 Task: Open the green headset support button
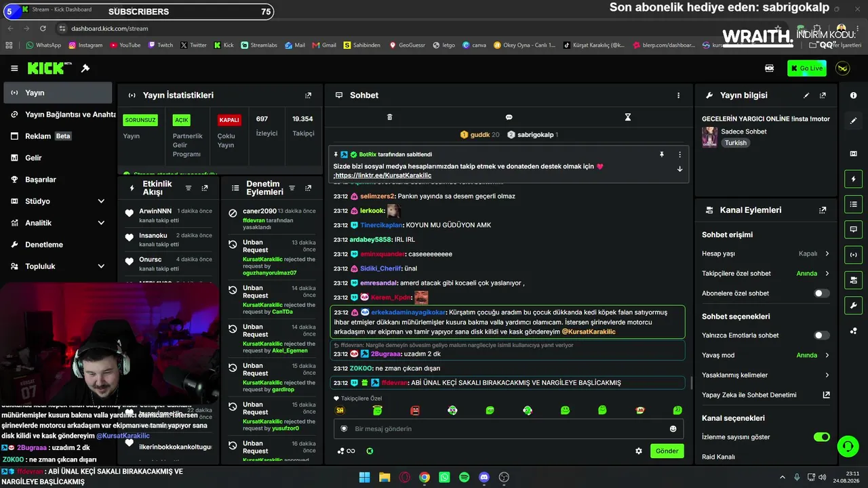click(848, 446)
